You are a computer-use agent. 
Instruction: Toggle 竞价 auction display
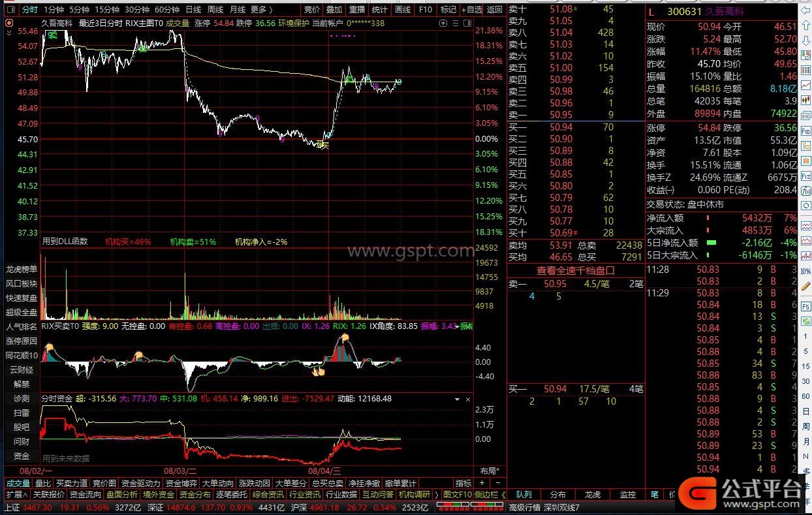click(x=312, y=10)
